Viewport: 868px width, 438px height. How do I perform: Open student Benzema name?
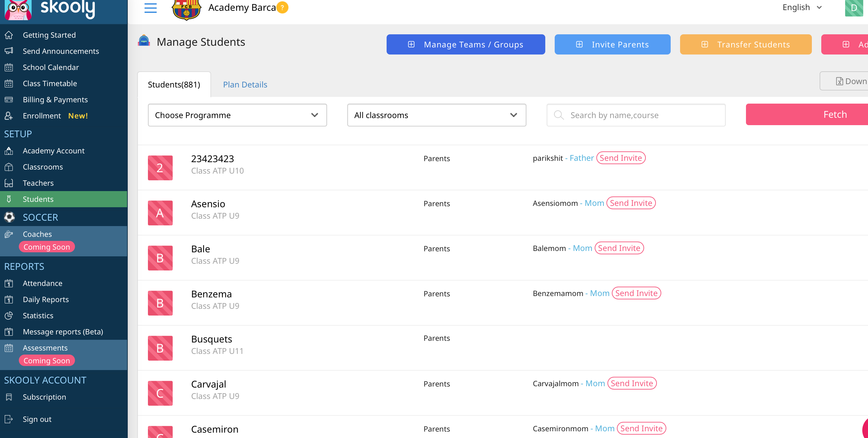[211, 294]
